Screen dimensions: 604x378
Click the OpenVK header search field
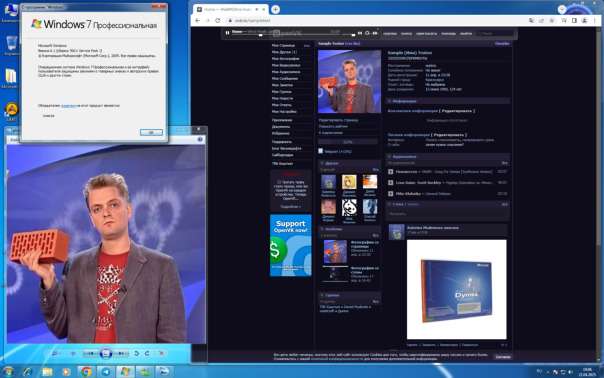(495, 34)
